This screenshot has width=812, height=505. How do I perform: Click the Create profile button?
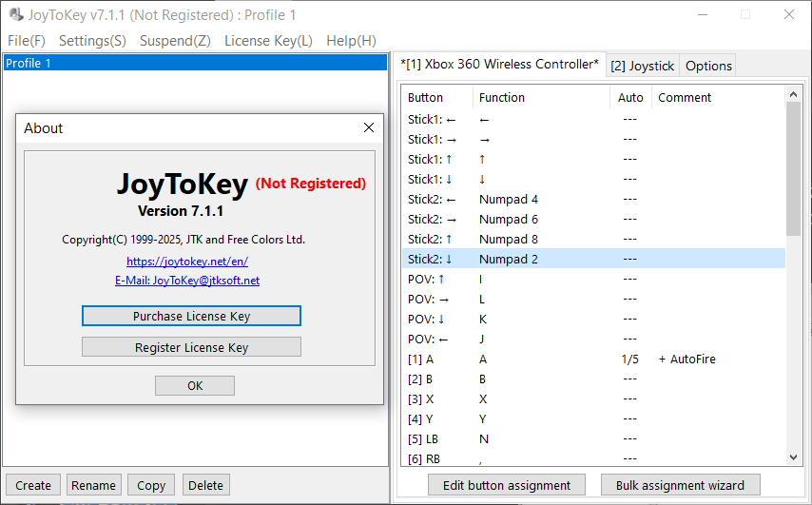tap(33, 485)
